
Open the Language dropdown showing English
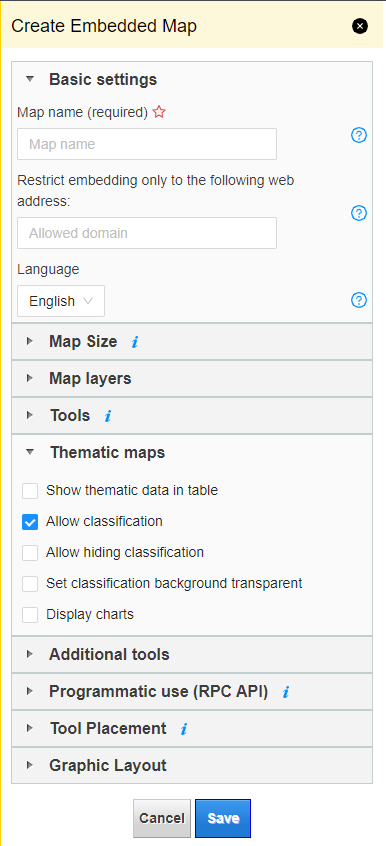(61, 301)
